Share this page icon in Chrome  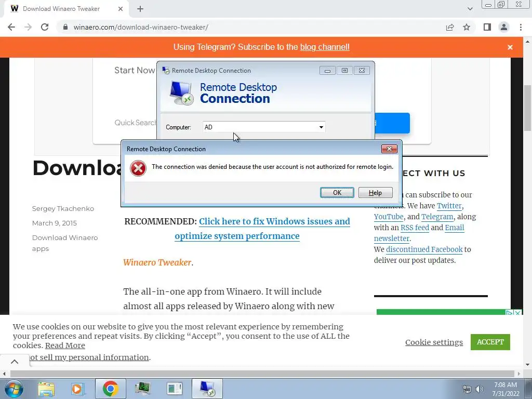point(450,27)
